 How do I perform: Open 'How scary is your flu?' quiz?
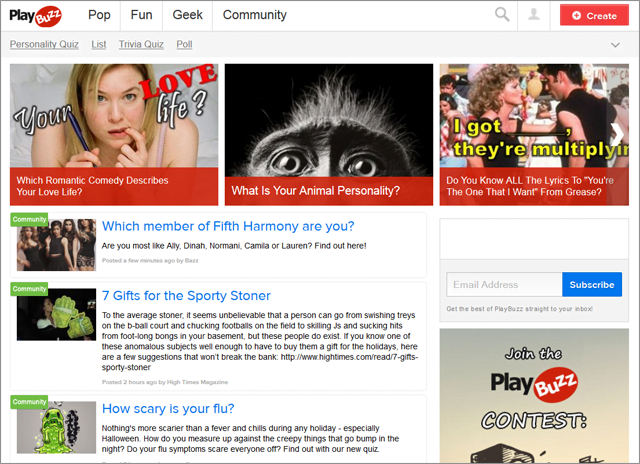tap(168, 408)
